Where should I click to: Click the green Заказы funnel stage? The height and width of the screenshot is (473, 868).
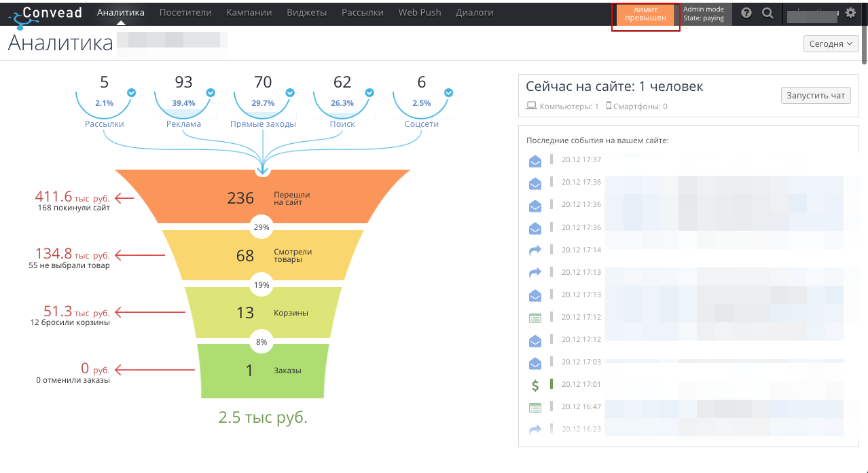tap(263, 371)
